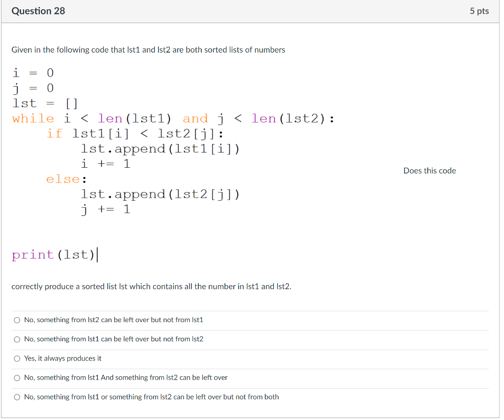This screenshot has height=420, width=504.
Task: Select the lst.append(lst1[i]) code line
Action: [x=161, y=149]
